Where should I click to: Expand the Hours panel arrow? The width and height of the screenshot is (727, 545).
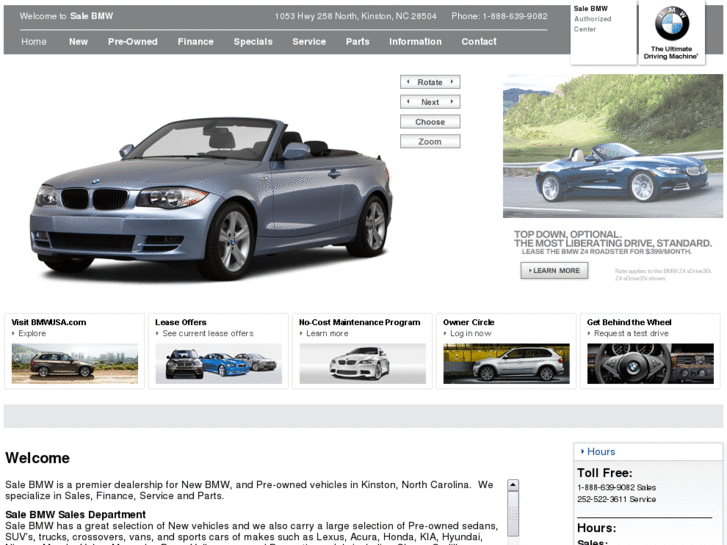582,451
